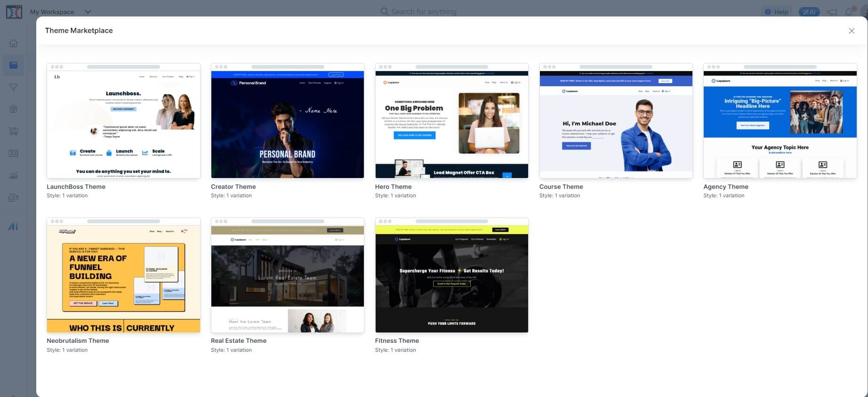Open the Fitness Theme preview thumbnail

coord(451,275)
